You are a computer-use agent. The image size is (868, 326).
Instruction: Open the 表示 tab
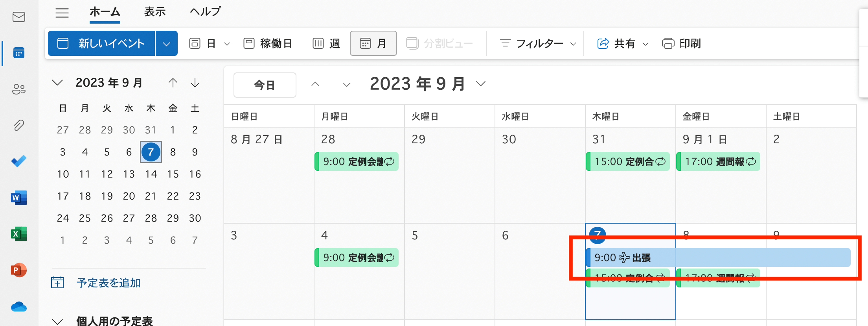coord(155,12)
